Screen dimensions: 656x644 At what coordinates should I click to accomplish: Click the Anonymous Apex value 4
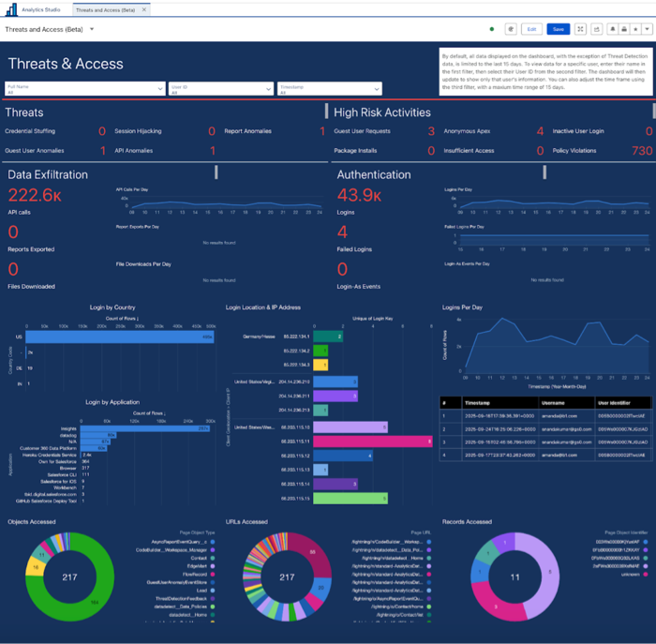(540, 131)
